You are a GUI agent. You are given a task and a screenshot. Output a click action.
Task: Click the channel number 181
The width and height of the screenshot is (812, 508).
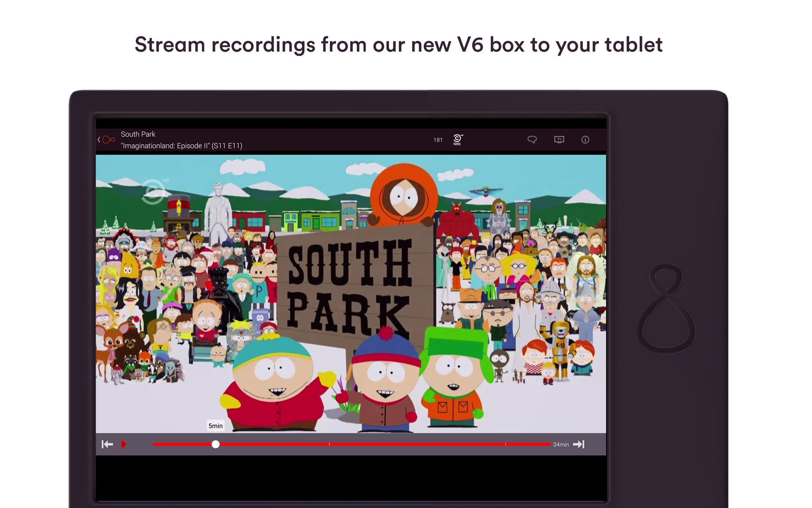point(438,140)
